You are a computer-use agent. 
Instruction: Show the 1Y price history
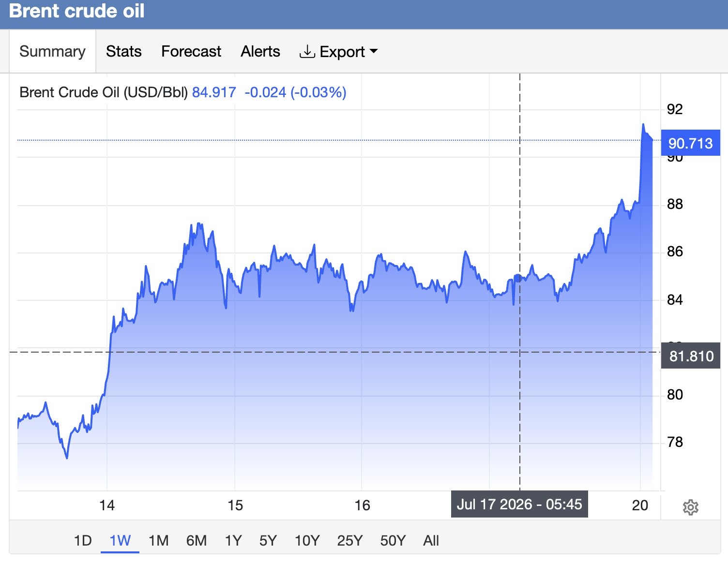(233, 540)
